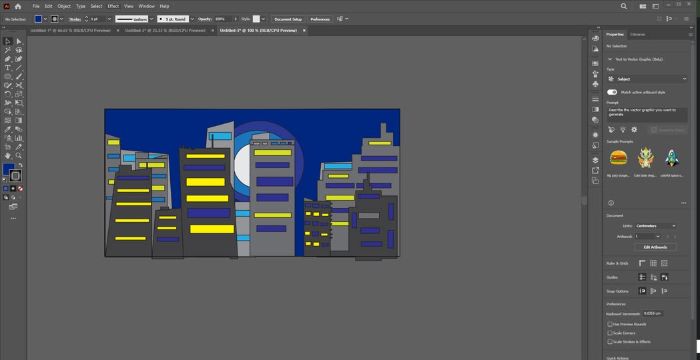Expand the Type Select dropdown
Viewport: 700px width, 360px height.
point(647,79)
